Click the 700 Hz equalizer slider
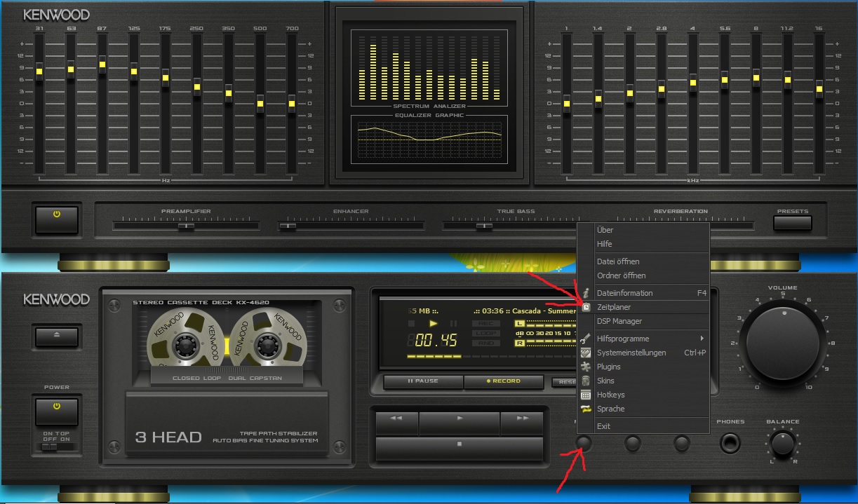The image size is (858, 504). [292, 103]
